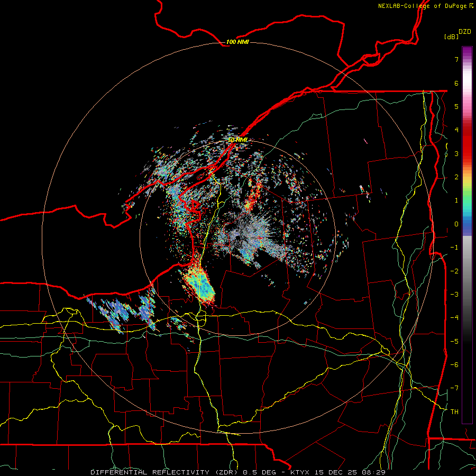
Task: Select the "50 NMI" range ring label
Action: click(237, 140)
